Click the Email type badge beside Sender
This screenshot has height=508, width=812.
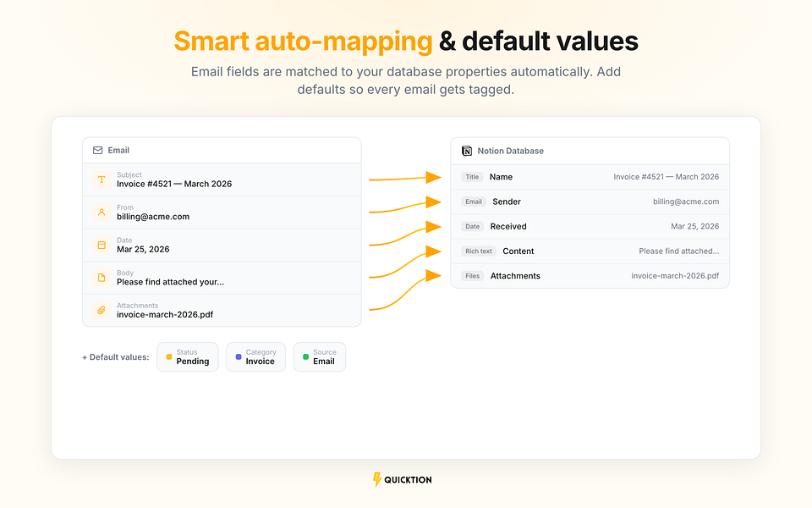[x=474, y=202]
